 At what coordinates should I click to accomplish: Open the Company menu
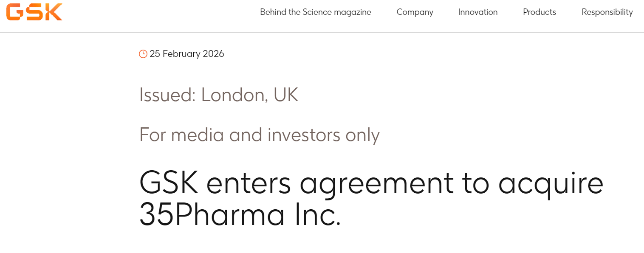point(415,12)
